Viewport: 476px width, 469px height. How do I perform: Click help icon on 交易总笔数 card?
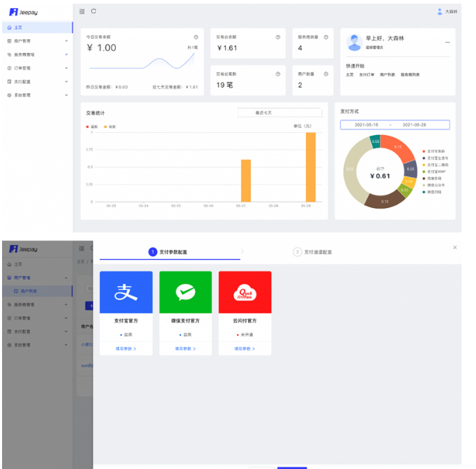pyautogui.click(x=278, y=74)
